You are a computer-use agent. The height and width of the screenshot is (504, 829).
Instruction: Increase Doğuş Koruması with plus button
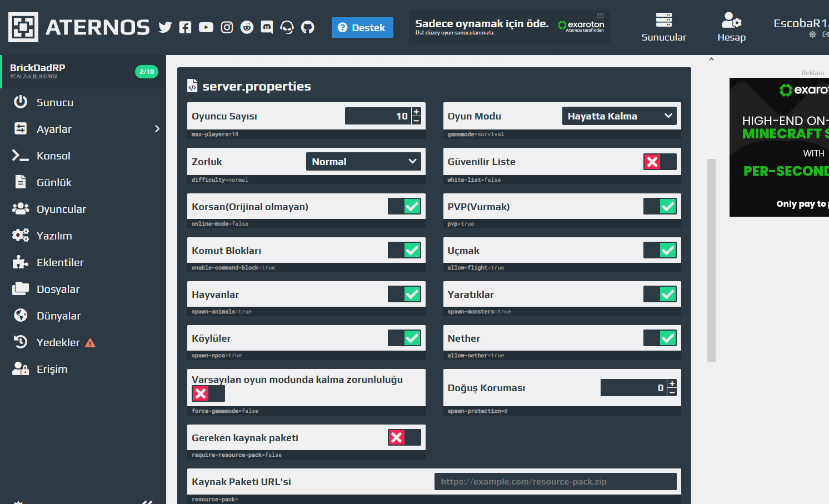pos(672,383)
